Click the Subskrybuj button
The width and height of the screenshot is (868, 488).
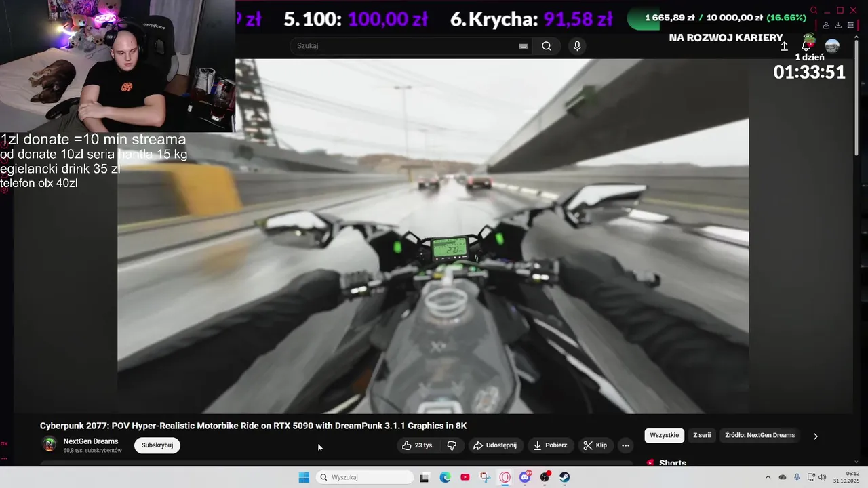[x=157, y=445]
